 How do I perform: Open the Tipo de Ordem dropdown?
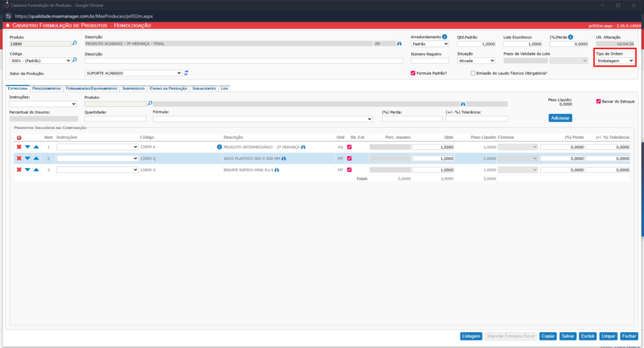[615, 60]
